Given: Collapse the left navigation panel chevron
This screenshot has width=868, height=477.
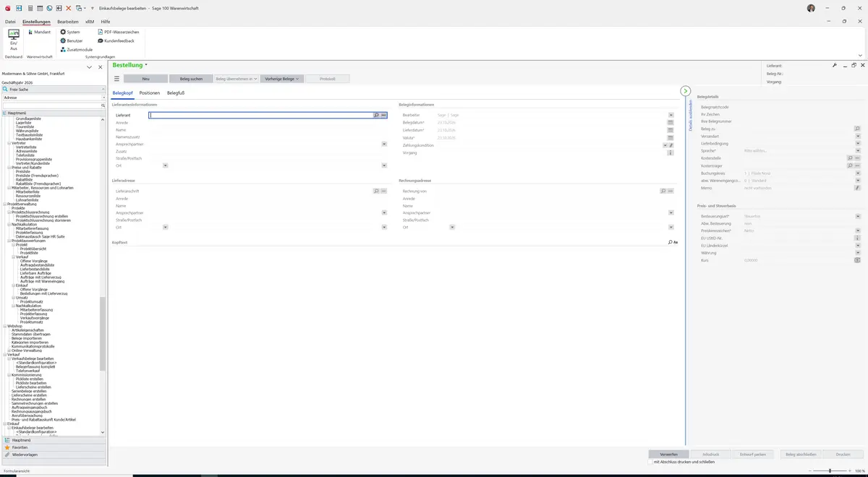Looking at the screenshot, I should pyautogui.click(x=89, y=67).
